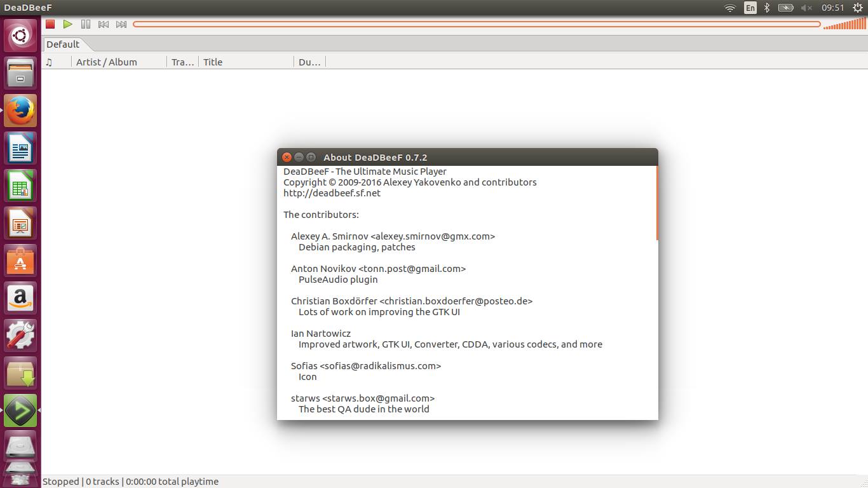
Task: Click the 'The contributors:' heading
Action: (x=321, y=215)
